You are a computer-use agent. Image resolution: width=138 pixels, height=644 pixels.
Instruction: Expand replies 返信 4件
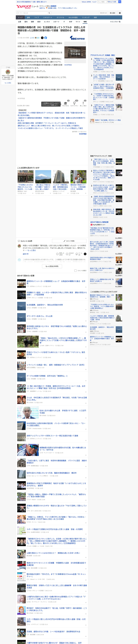[26, 254]
